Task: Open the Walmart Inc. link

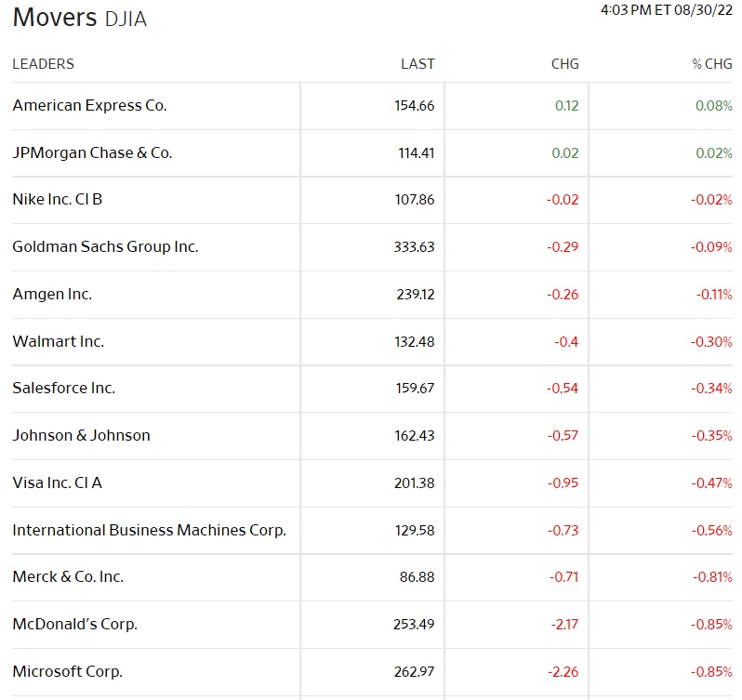Action: pos(59,341)
